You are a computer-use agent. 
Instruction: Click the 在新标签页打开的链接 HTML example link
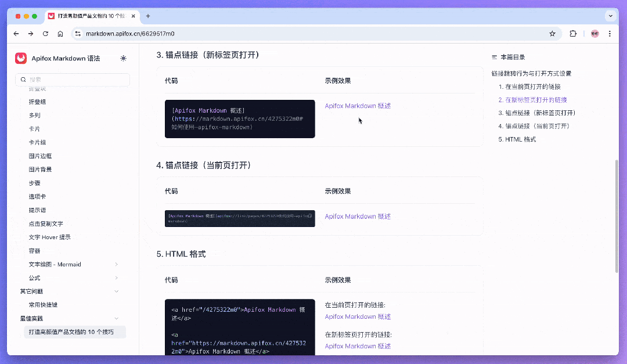tap(358, 347)
